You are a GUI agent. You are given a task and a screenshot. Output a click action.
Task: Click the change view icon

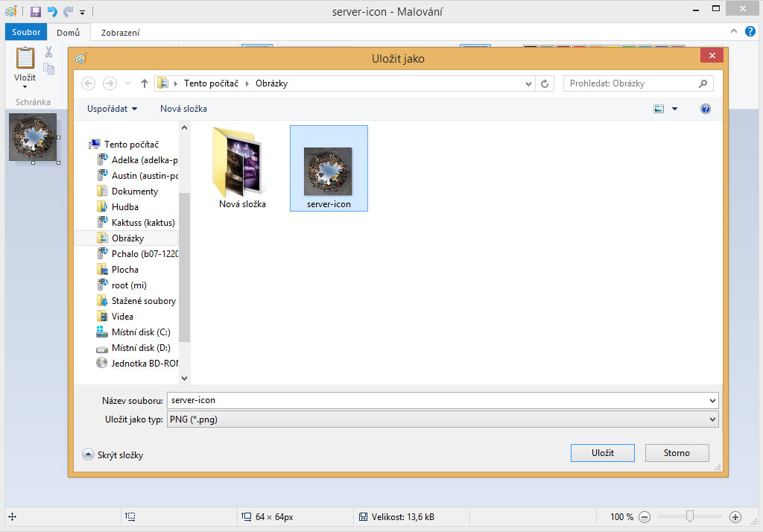point(659,109)
